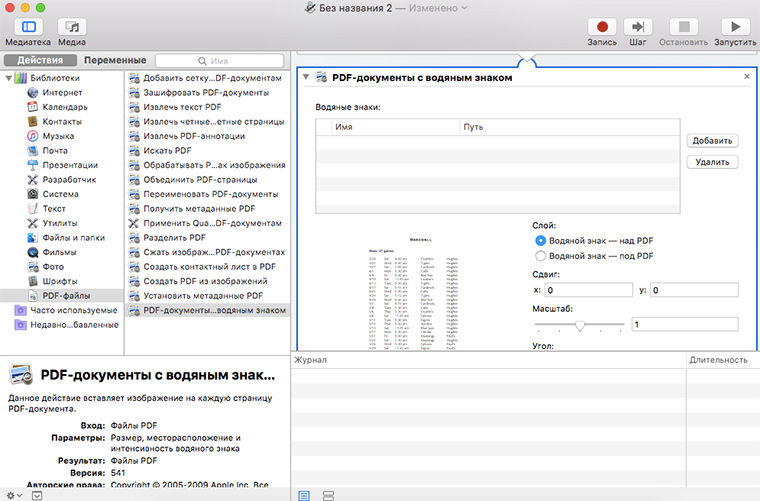This screenshot has height=501, width=760.
Task: Click the watermark PDF preview thumbnail
Action: tap(413, 293)
